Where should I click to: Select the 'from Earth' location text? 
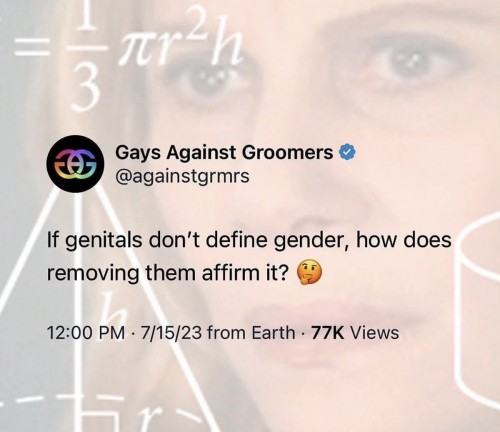251,333
